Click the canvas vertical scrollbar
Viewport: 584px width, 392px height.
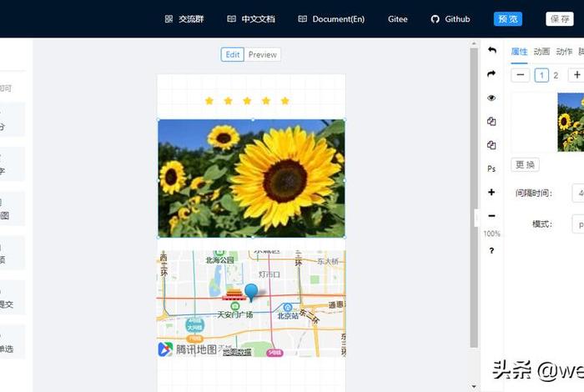coord(474,198)
